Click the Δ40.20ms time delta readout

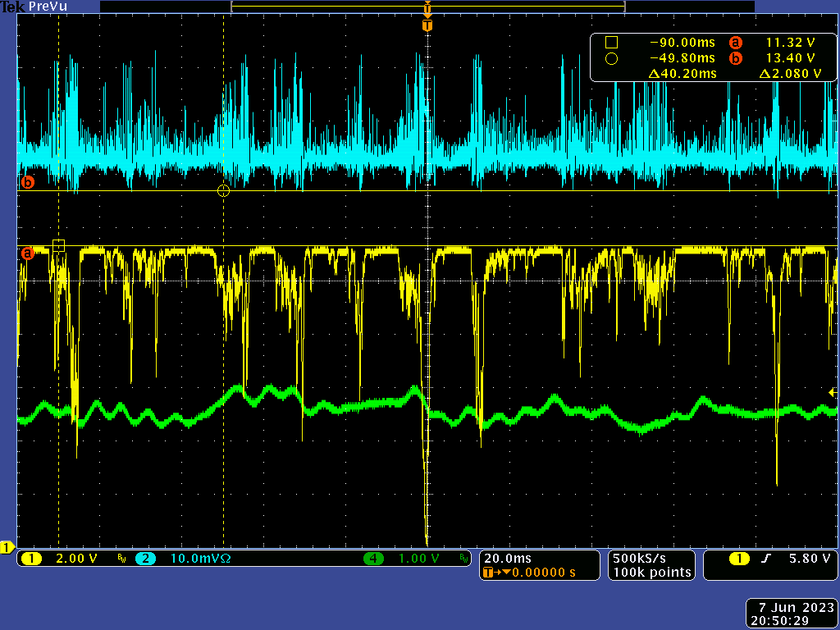tap(682, 74)
